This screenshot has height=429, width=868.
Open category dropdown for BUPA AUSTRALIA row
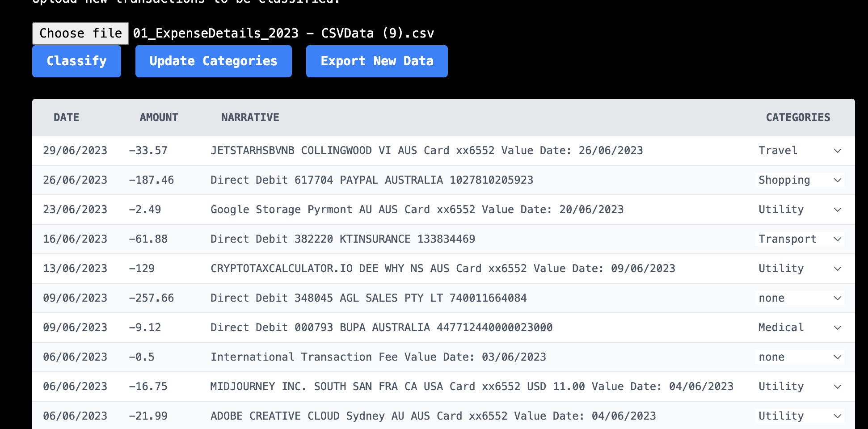(x=800, y=328)
